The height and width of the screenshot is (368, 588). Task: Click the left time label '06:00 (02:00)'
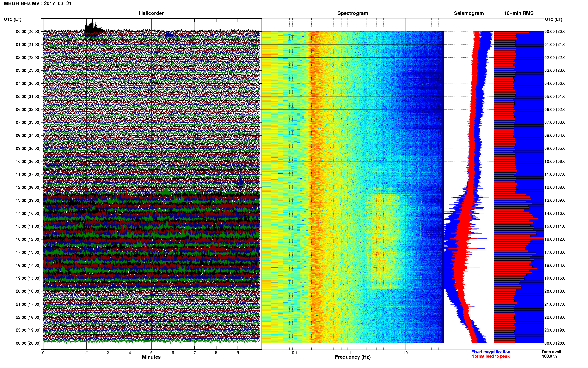[x=28, y=109]
